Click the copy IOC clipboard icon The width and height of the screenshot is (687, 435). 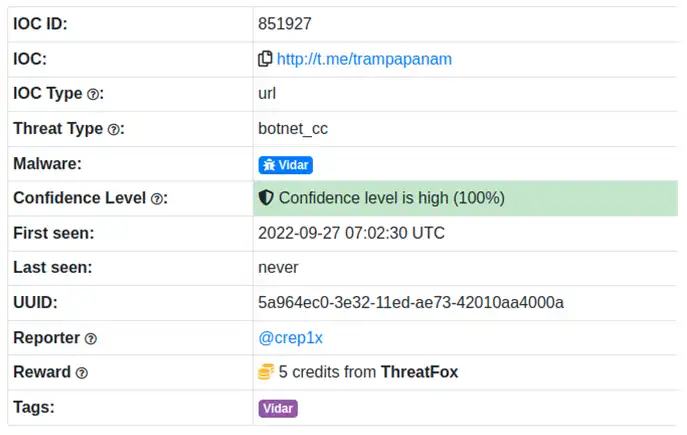point(265,59)
